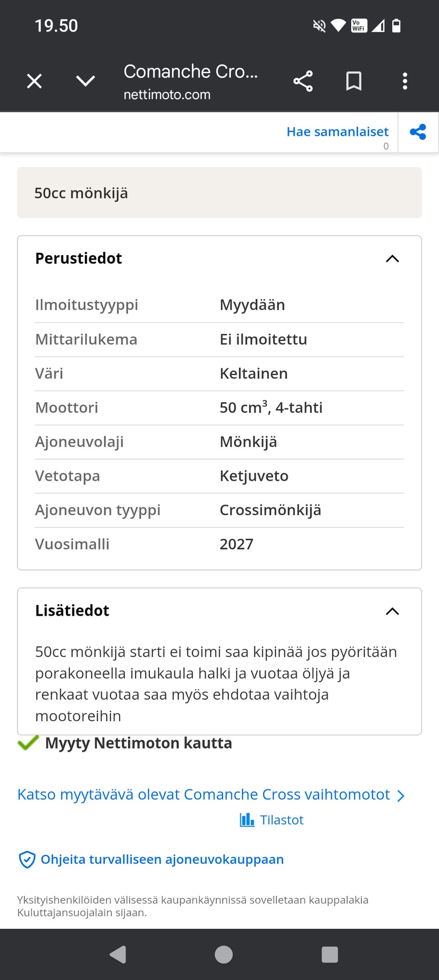This screenshot has height=980, width=439.
Task: Close the tab with the X
Action: pyautogui.click(x=34, y=81)
